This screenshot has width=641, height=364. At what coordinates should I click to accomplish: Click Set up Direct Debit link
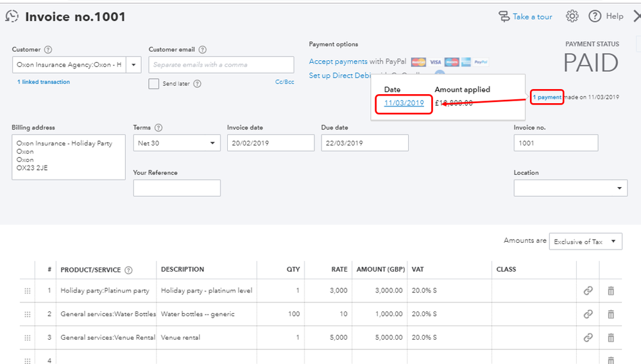[340, 76]
